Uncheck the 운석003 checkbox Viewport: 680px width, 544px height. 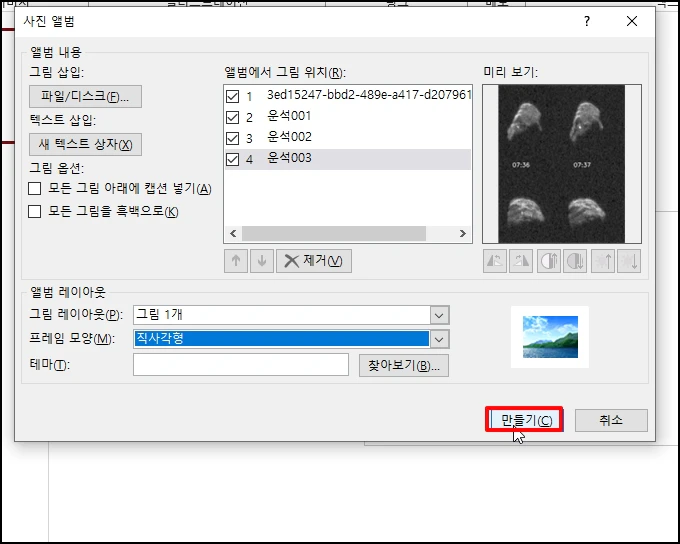click(x=232, y=159)
